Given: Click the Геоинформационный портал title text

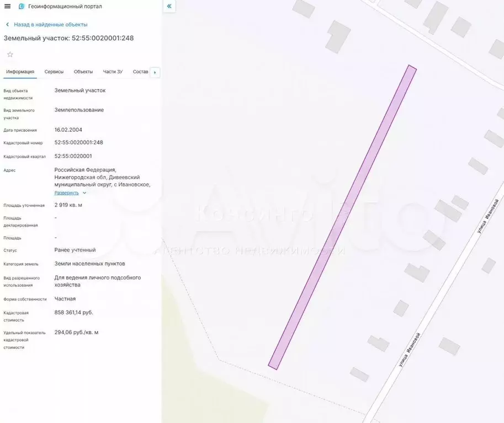Looking at the screenshot, I should [x=65, y=6].
